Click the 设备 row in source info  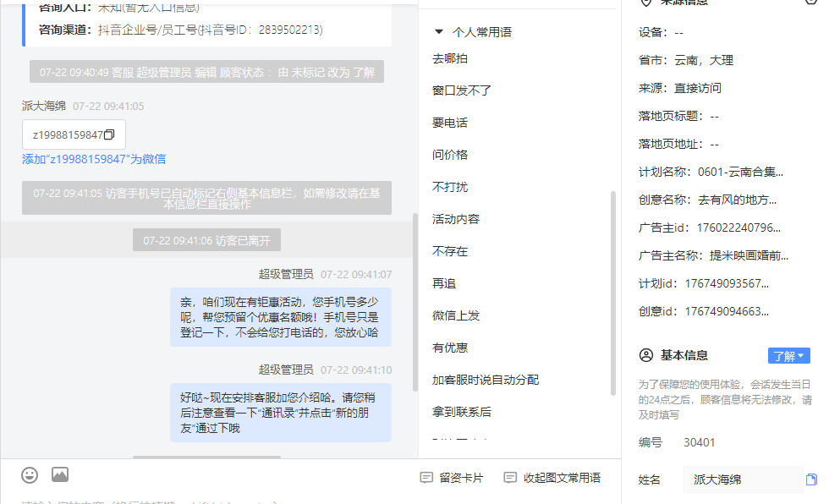[661, 33]
